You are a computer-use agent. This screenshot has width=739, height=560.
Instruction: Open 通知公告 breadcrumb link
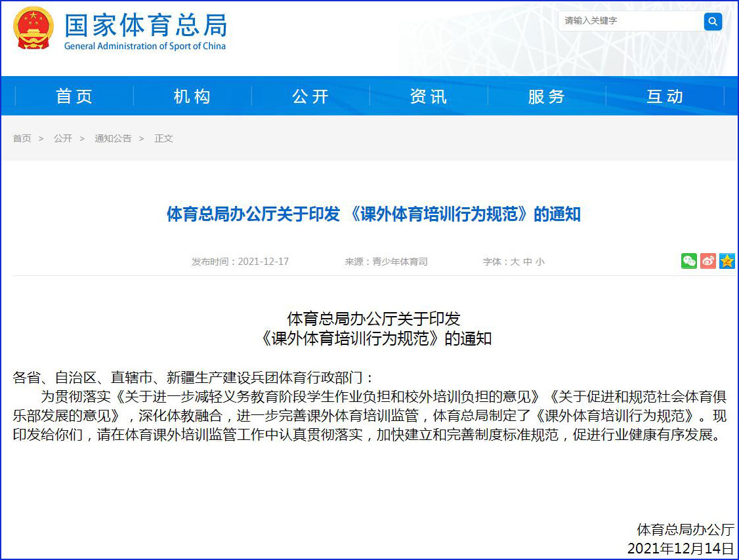(113, 138)
